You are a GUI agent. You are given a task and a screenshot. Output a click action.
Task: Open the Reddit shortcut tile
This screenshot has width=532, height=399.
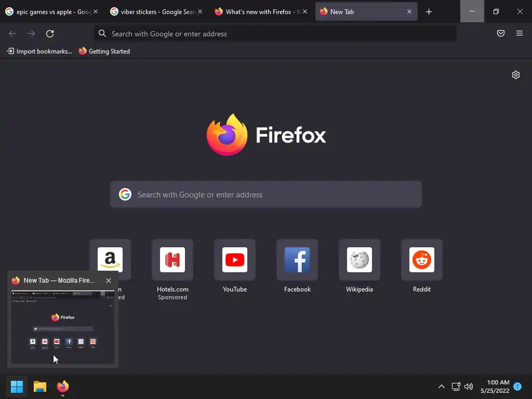tap(422, 260)
